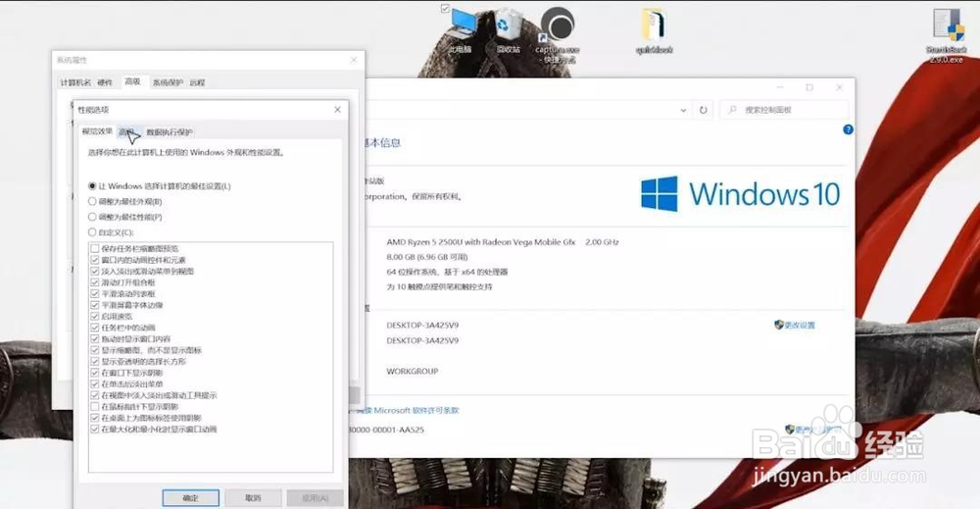Select the StartIsBack 2.9.0.exe installer icon
Viewport: 980px width, 509px height.
click(x=947, y=34)
